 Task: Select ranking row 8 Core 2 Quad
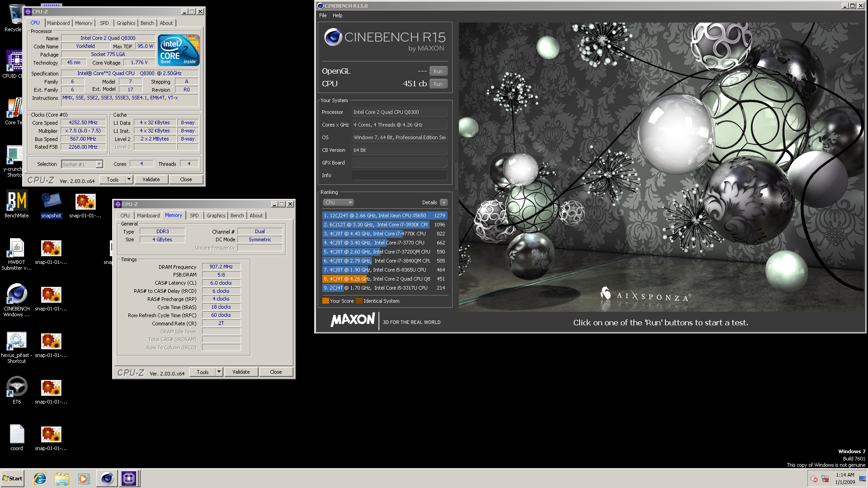[385, 279]
